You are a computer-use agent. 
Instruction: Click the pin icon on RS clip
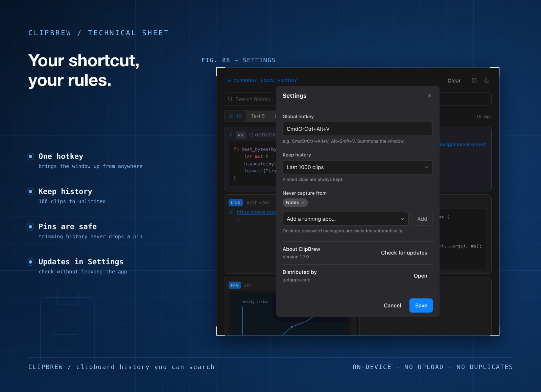(x=231, y=135)
